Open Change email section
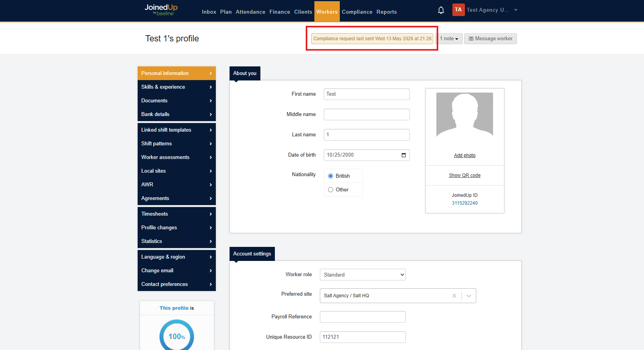The image size is (644, 350). coord(177,271)
